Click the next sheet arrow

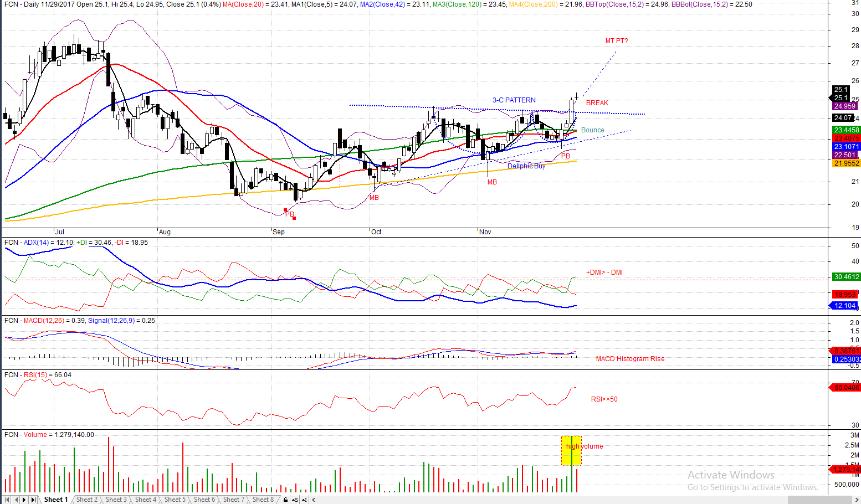coord(24,500)
